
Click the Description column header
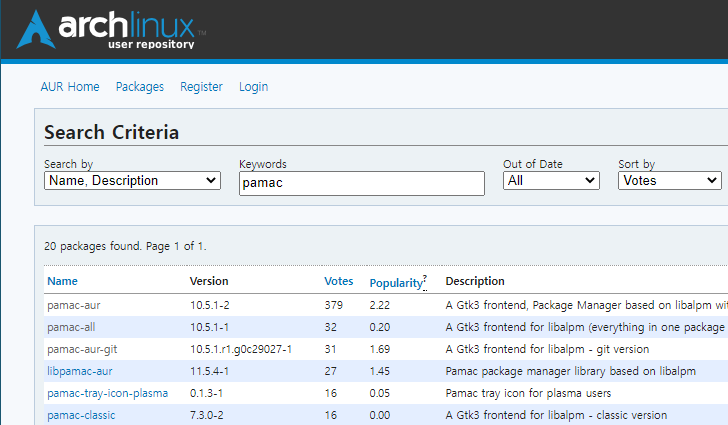click(475, 281)
